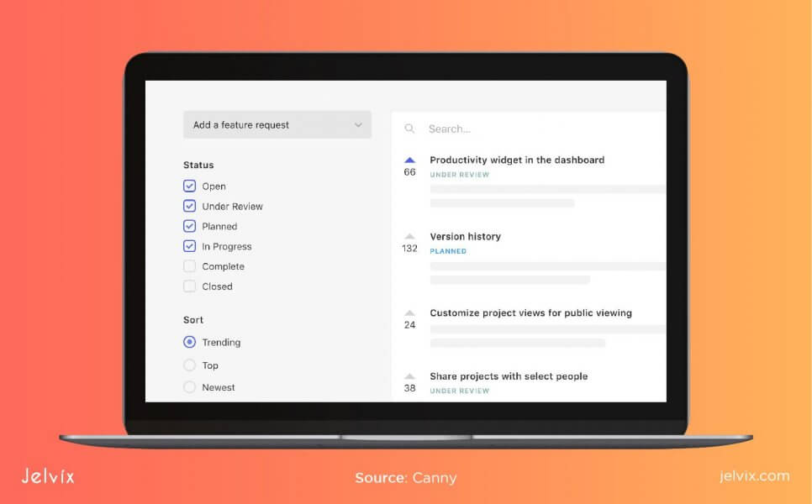
Task: Click UNDER REVIEW label under Share projects
Action: coord(459,391)
